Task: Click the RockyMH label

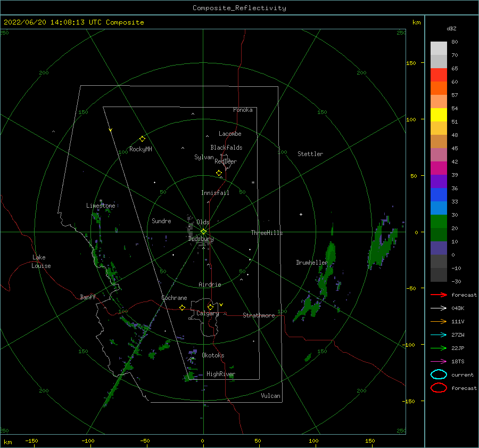Action: [141, 149]
